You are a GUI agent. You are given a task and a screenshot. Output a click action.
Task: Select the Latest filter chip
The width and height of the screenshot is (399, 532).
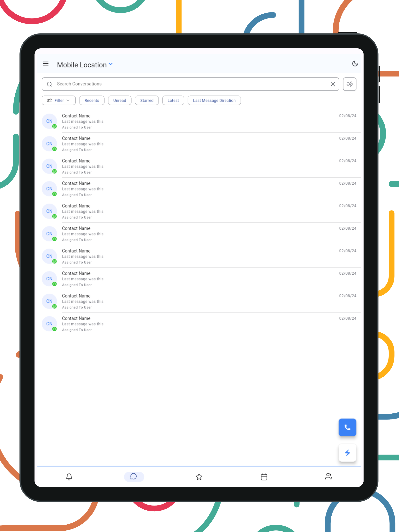(x=173, y=100)
